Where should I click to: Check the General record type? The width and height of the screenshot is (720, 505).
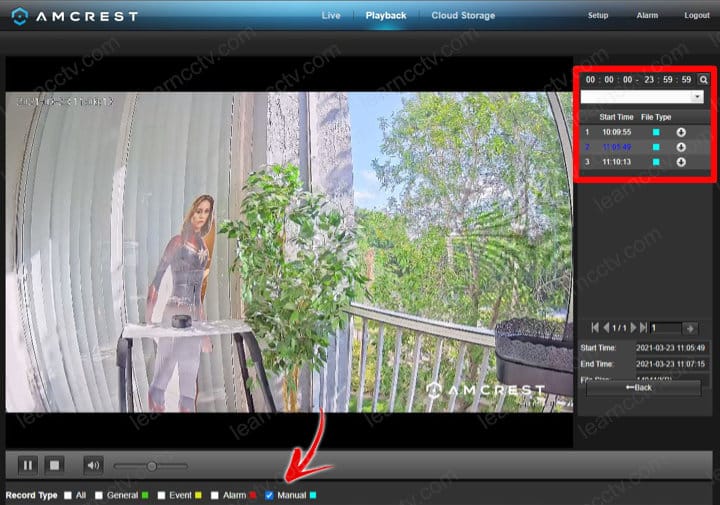click(98, 495)
